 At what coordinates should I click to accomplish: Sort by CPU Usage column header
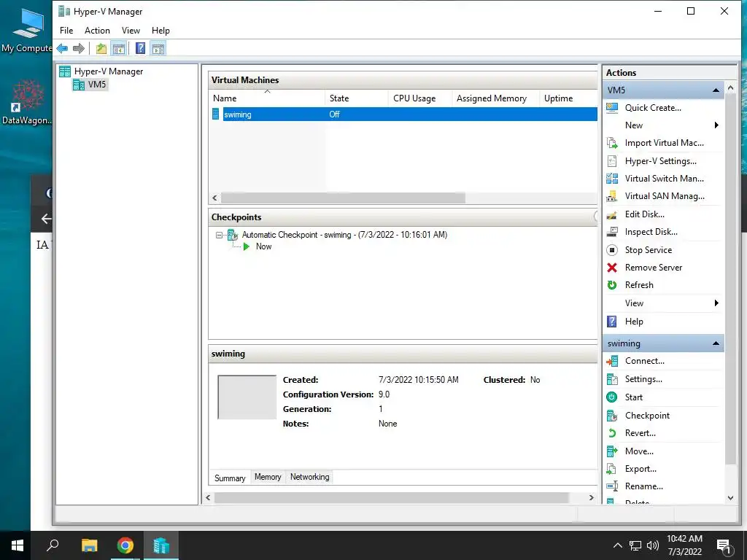[420, 98]
